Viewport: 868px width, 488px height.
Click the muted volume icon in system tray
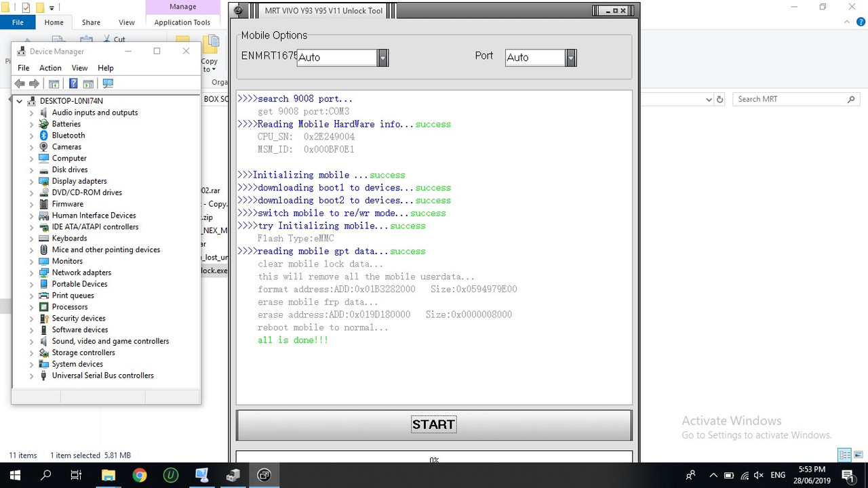pyautogui.click(x=759, y=476)
